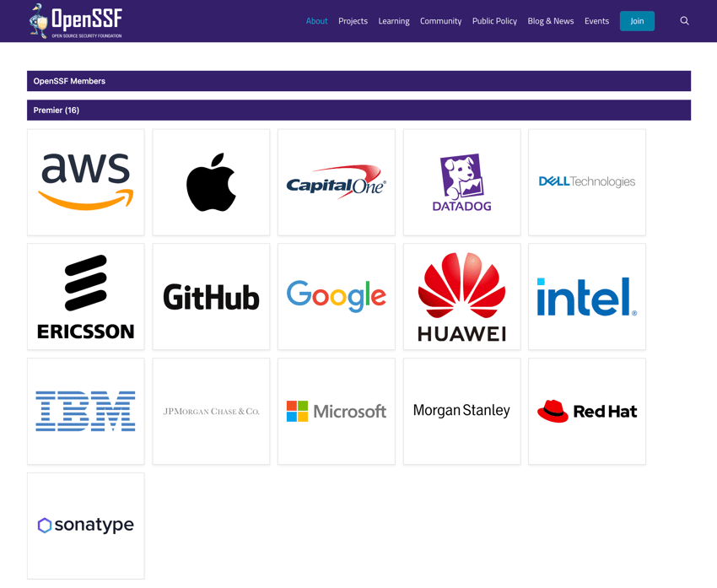The image size is (717, 588).
Task: Select the Sonatype logo tile
Action: coord(86,526)
